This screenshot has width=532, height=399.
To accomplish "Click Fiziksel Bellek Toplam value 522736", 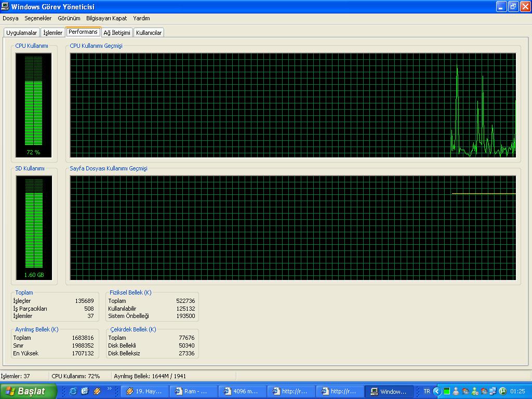I will [x=185, y=301].
